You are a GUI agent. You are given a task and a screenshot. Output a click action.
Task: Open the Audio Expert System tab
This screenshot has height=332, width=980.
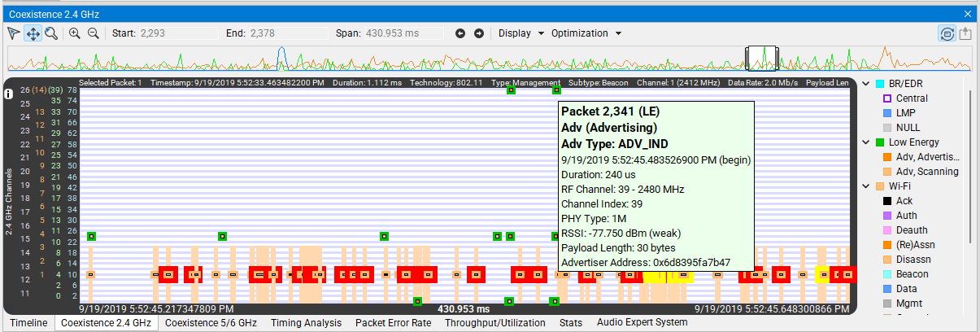tap(642, 323)
